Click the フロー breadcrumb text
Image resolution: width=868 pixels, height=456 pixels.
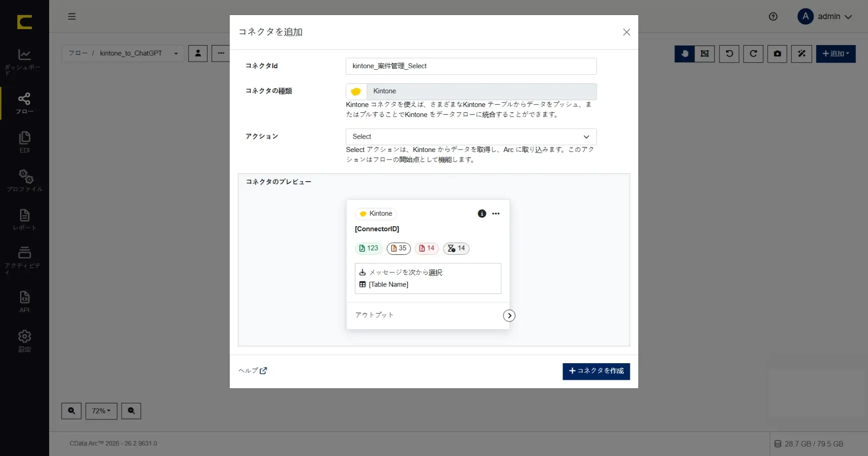78,53
